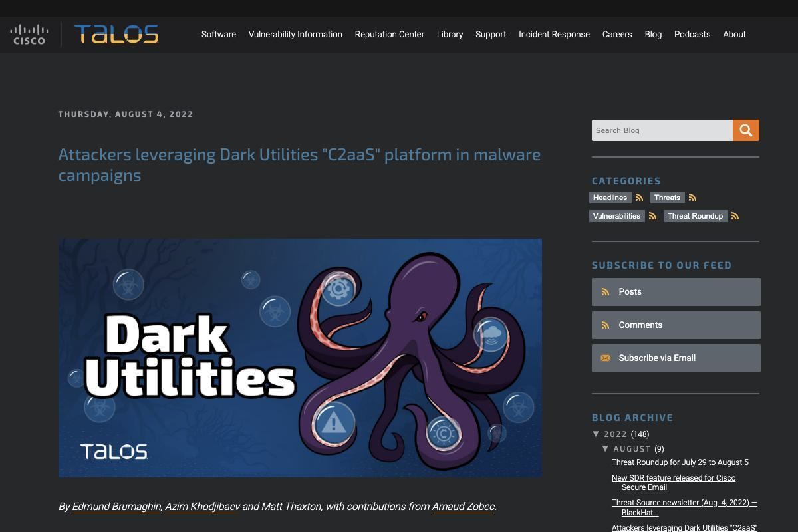Collapse the August archive month

click(606, 449)
